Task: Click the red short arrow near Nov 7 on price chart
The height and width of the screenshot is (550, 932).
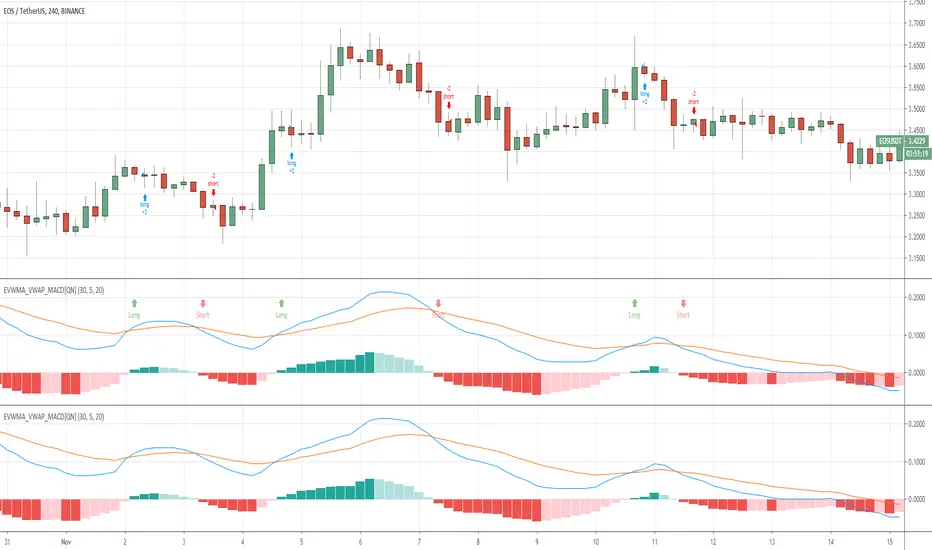Action: 449,105
